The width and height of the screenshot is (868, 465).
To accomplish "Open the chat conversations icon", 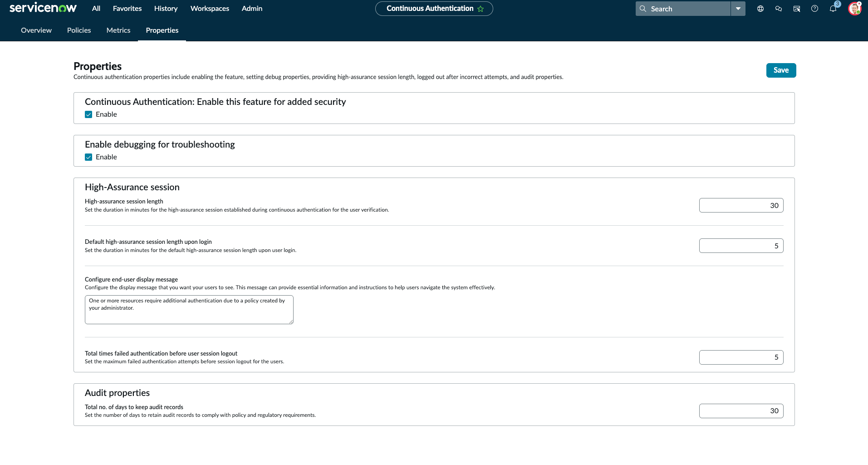I will pyautogui.click(x=779, y=9).
